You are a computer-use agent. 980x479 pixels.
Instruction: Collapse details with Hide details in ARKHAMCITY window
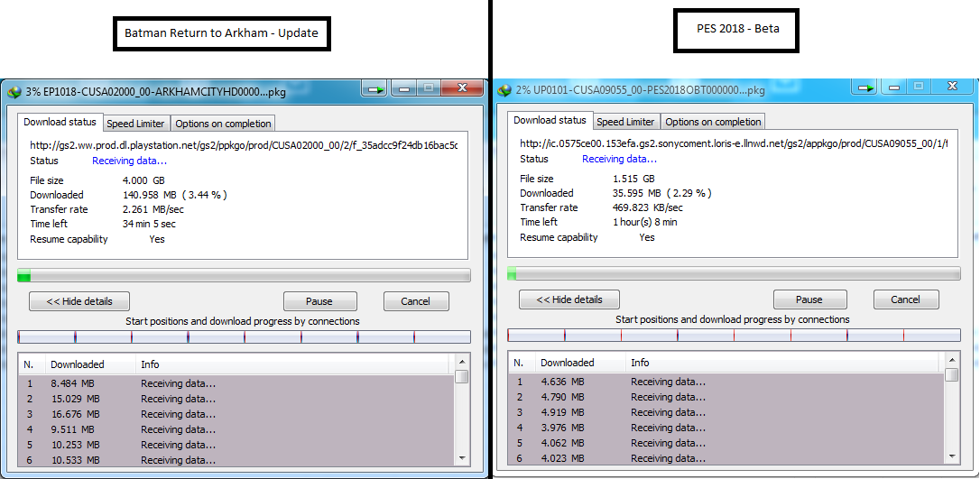(x=79, y=301)
